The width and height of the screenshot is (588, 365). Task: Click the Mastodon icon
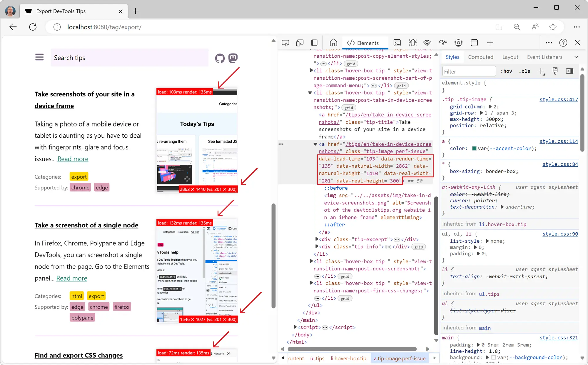tap(233, 58)
